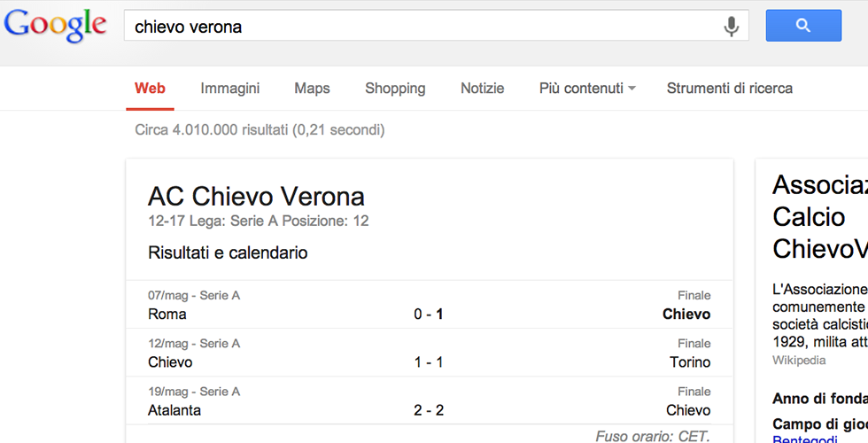Go to the Shopping tab
Image resolution: width=868 pixels, height=443 pixels.
pyautogui.click(x=395, y=89)
